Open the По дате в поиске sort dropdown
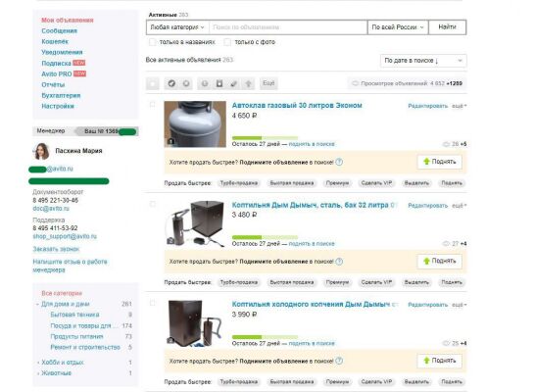 pyautogui.click(x=423, y=61)
